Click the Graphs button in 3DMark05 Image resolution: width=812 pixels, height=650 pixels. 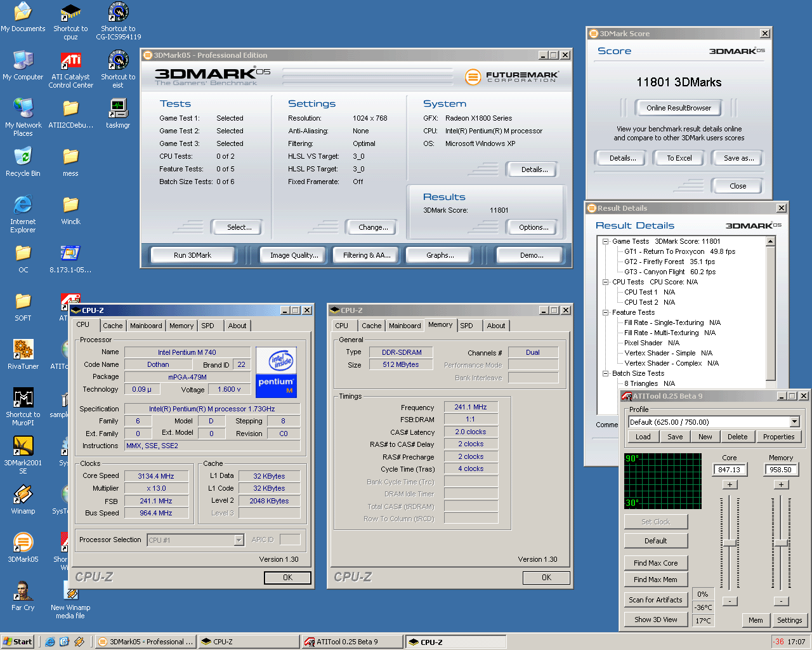(x=440, y=255)
